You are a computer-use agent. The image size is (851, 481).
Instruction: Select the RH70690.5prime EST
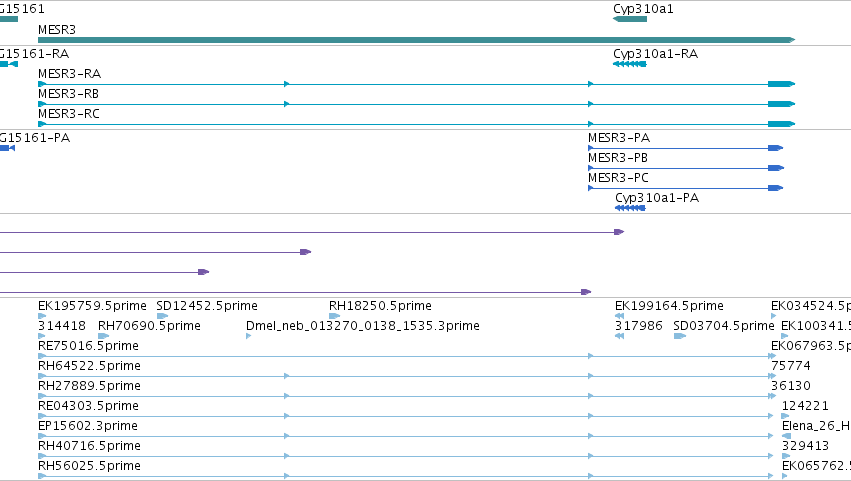103,336
